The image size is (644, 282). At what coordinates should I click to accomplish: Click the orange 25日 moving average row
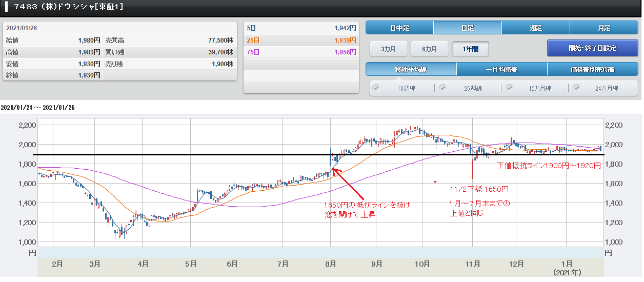[x=300, y=40]
